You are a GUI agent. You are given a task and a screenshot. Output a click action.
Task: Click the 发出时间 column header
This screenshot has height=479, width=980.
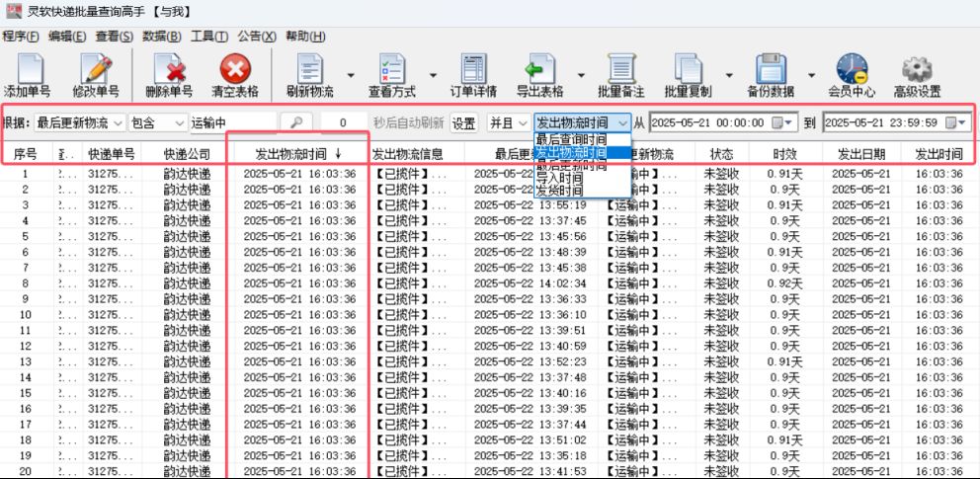tap(939, 154)
